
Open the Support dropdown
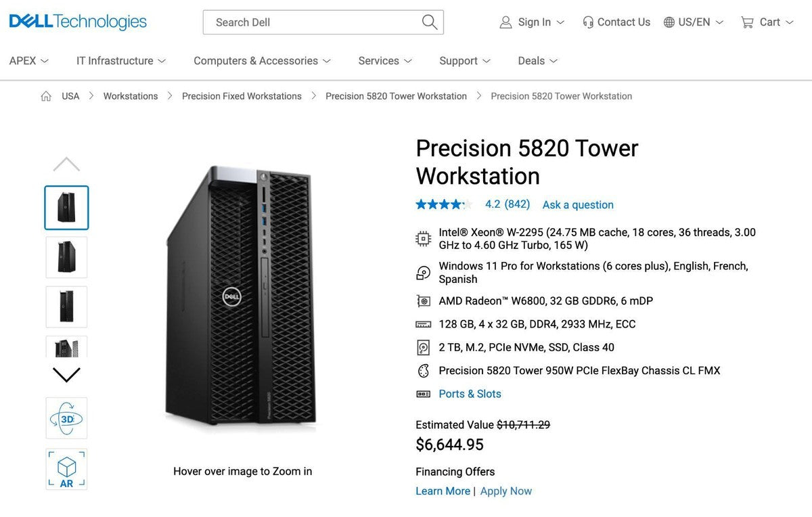[459, 60]
